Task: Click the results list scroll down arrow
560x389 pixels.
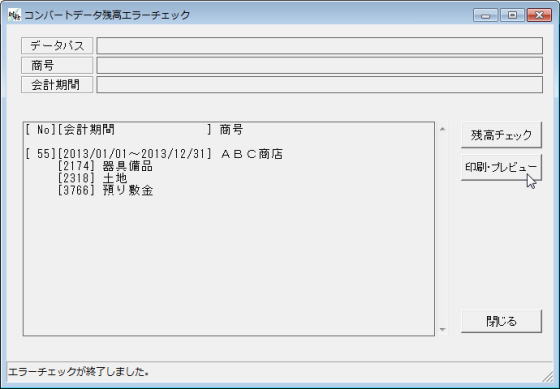Action: coord(442,329)
